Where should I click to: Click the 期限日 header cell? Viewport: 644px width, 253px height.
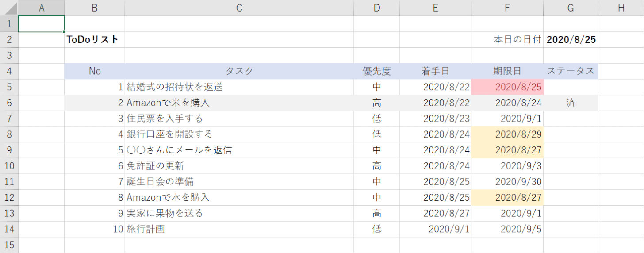507,71
